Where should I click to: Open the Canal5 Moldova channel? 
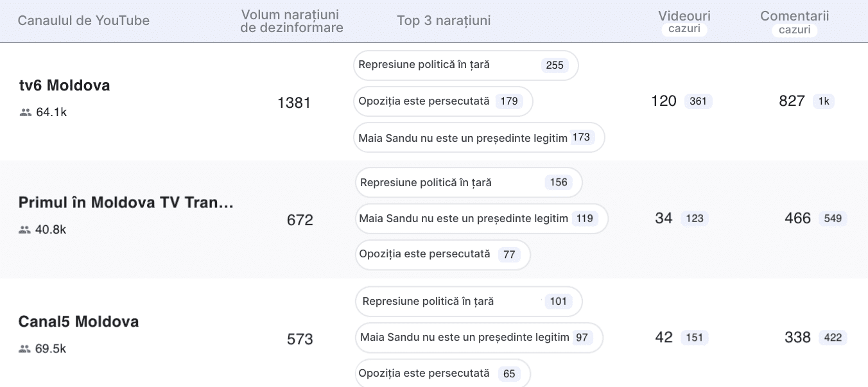point(78,322)
